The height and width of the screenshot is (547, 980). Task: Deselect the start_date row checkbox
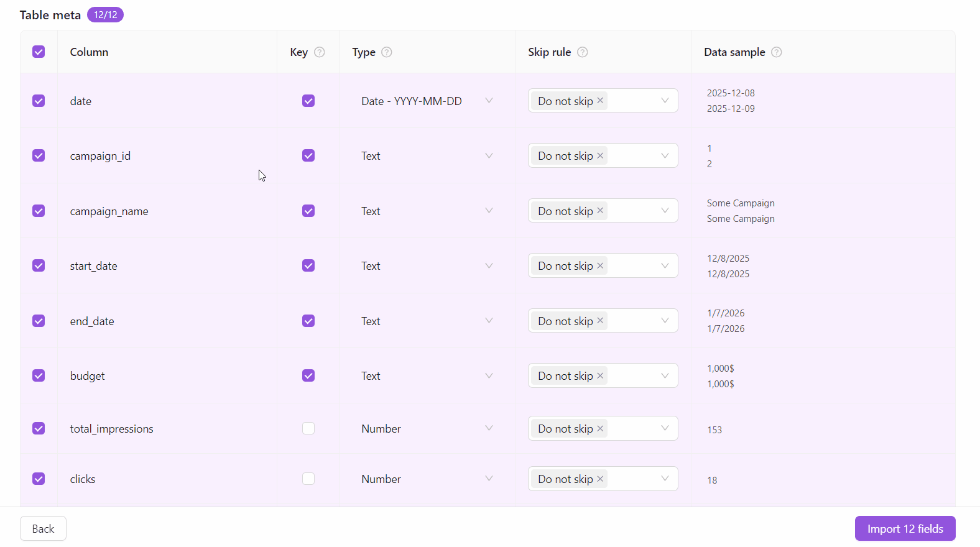tap(39, 265)
